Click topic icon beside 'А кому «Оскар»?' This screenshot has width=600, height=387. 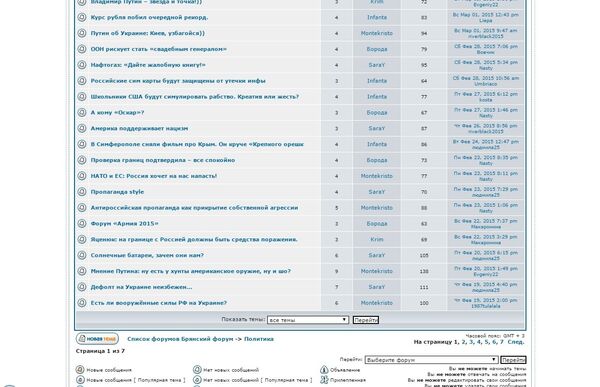[82, 113]
